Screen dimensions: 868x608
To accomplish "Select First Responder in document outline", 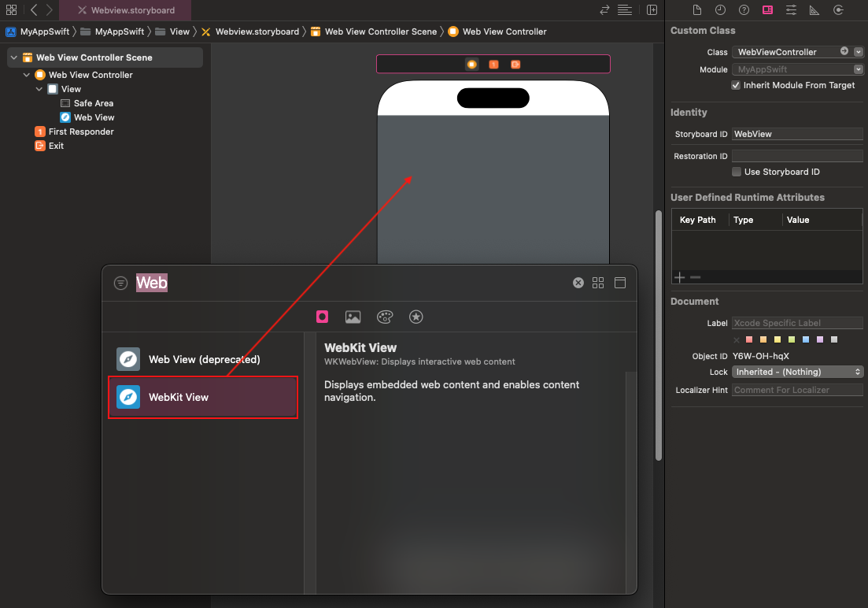I will point(81,132).
